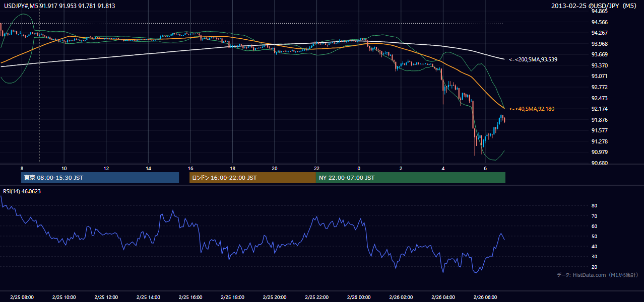The image size is (644, 302).
Task: Click RSI level 70 on the axis
Action: coord(594,216)
